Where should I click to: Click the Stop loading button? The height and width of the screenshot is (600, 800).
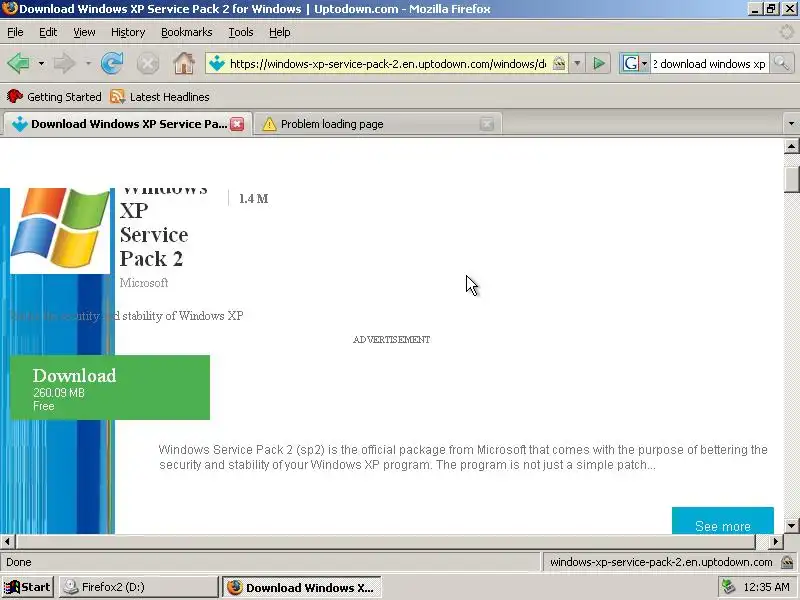148,64
